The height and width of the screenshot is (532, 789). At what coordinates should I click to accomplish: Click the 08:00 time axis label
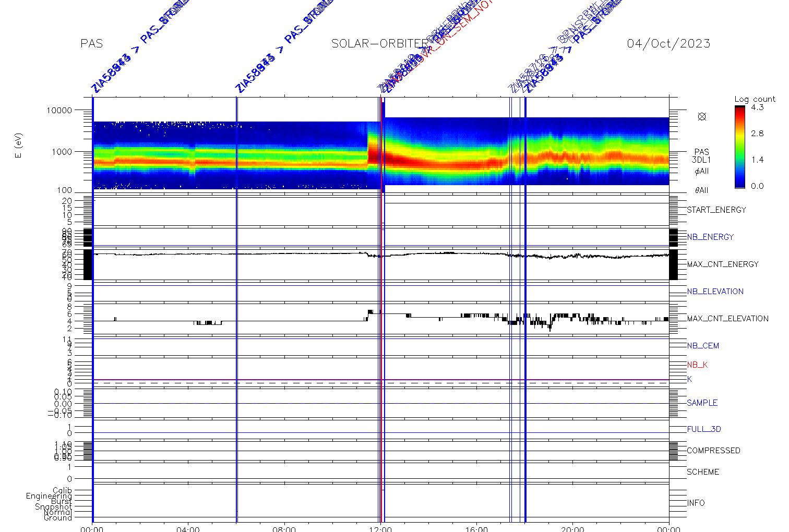click(x=284, y=529)
